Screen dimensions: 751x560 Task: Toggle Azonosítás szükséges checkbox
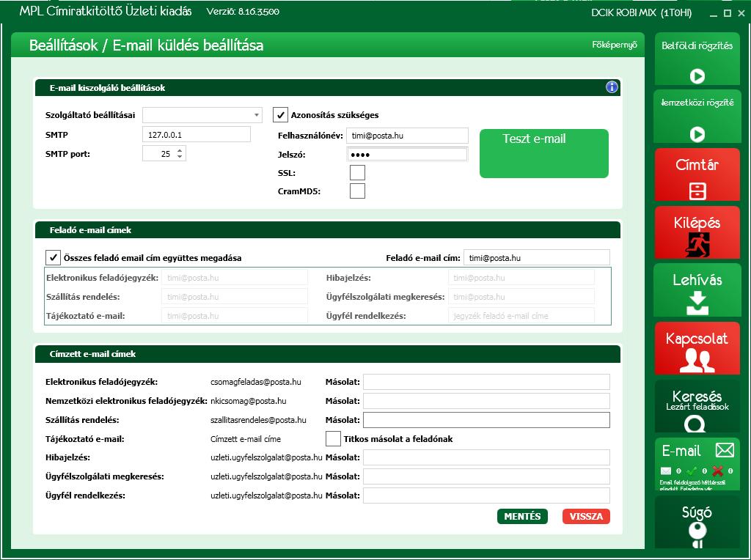click(x=280, y=115)
